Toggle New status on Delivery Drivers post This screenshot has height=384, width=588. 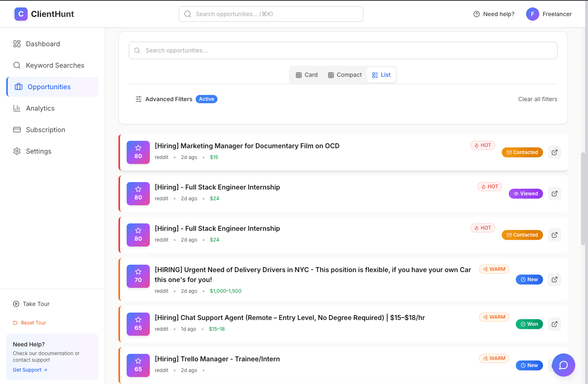[529, 279]
